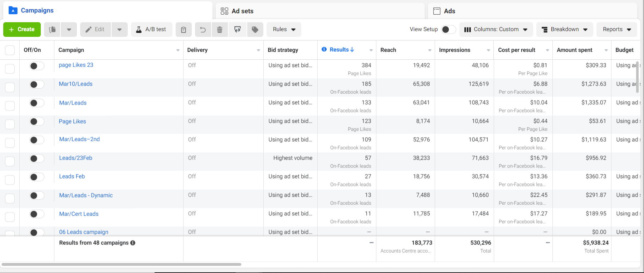The height and width of the screenshot is (273, 644).
Task: Click the undo arrow icon
Action: tap(203, 29)
